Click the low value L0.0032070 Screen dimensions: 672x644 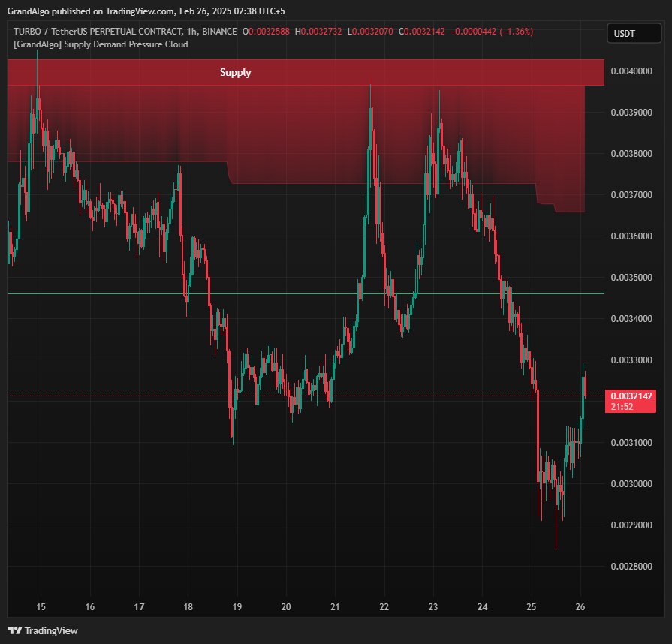(370, 32)
